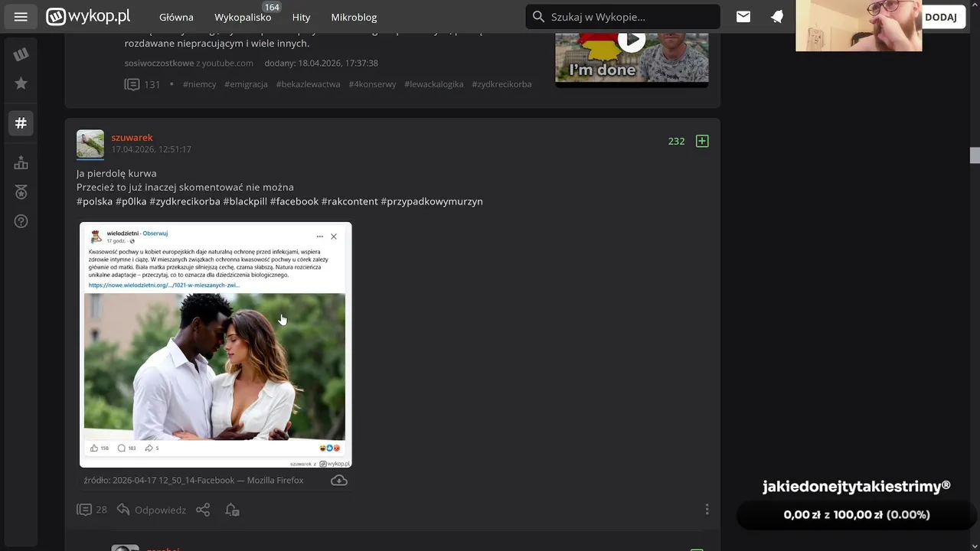Open the notifications bell icon

click(x=777, y=17)
